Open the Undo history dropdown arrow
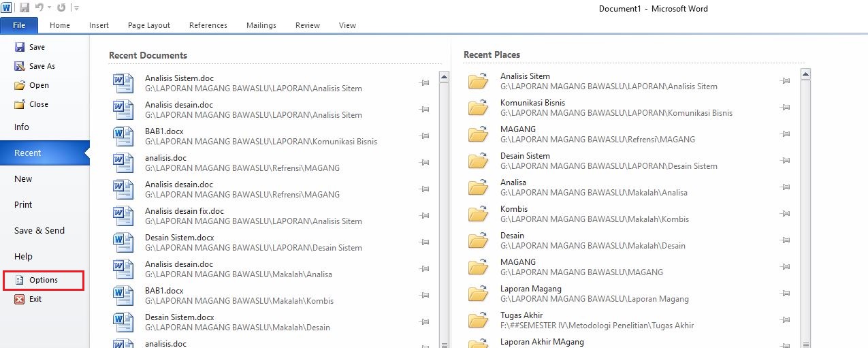Image resolution: width=868 pixels, height=348 pixels. [50, 8]
